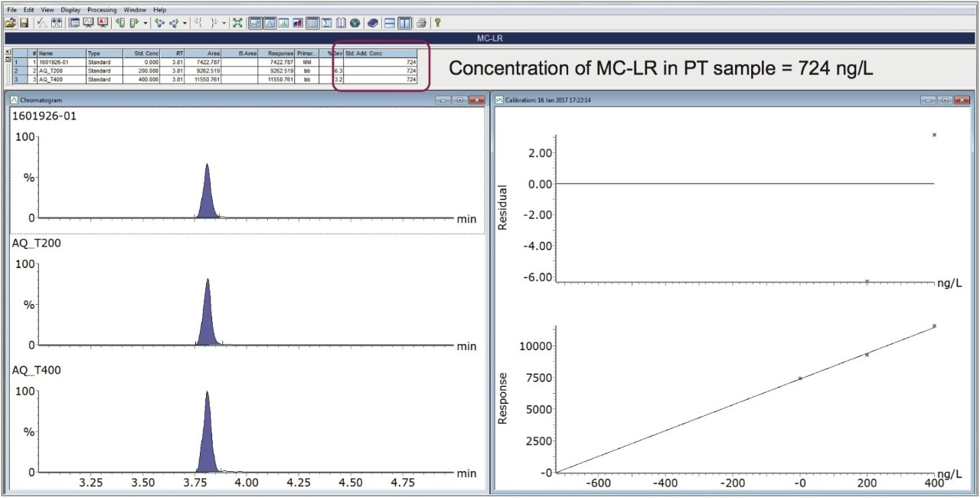Click the globe icon in toolbar
980x498 pixels.
pos(355,23)
